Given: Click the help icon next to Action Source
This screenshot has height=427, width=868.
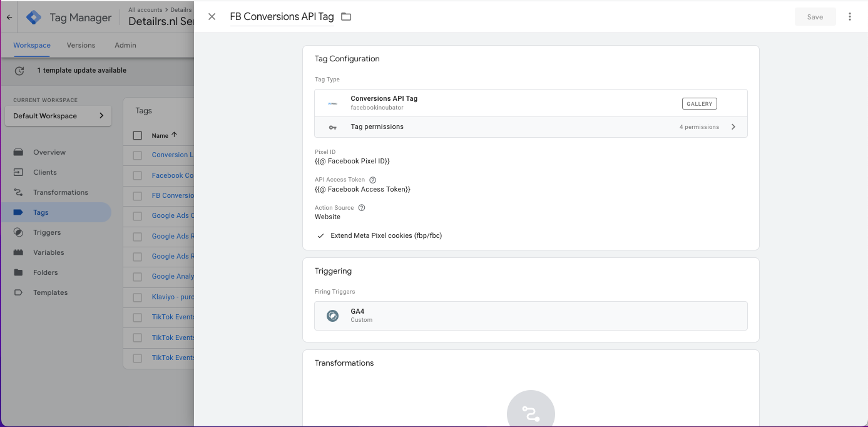Looking at the screenshot, I should (x=361, y=208).
